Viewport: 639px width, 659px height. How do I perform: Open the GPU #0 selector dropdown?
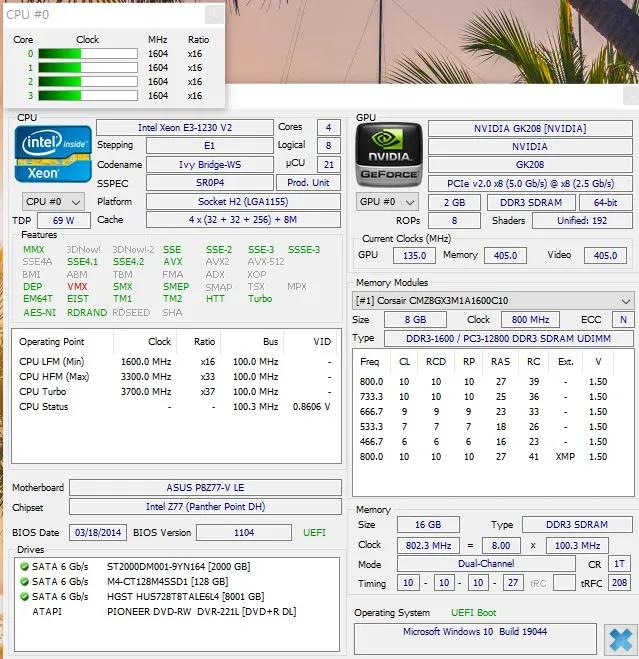pos(387,202)
